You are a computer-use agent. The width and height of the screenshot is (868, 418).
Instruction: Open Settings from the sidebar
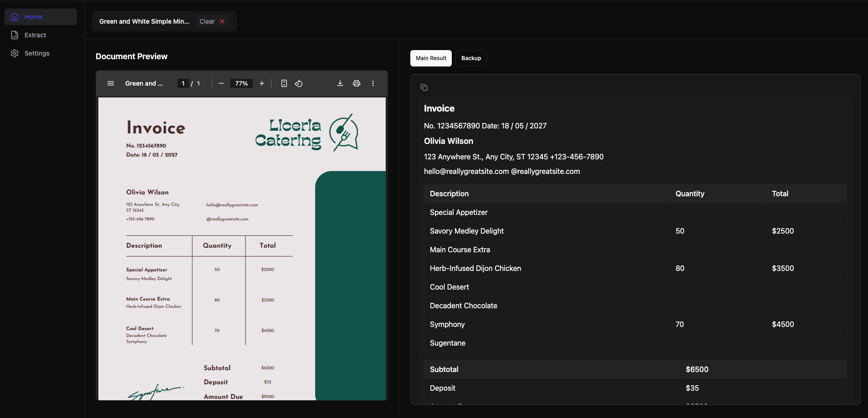(x=37, y=53)
